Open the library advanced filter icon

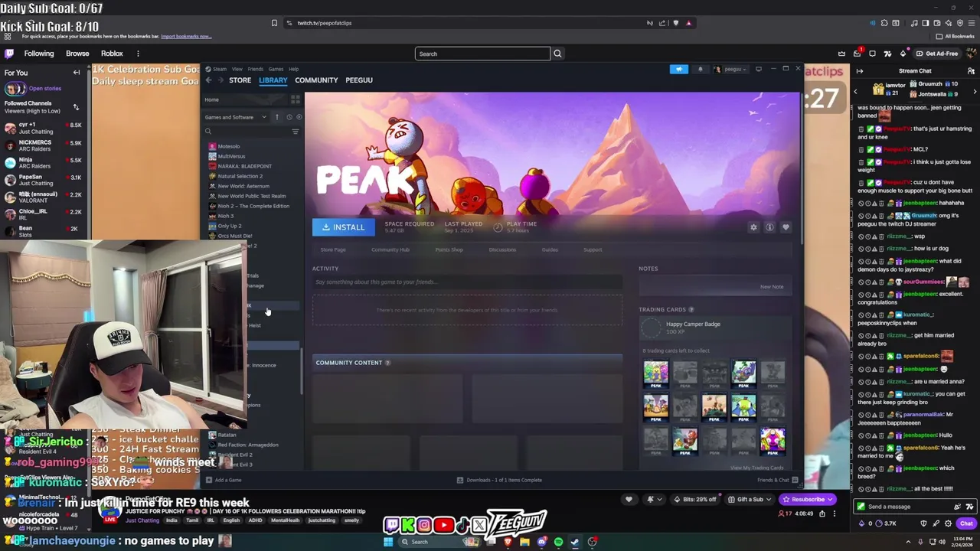coord(296,132)
